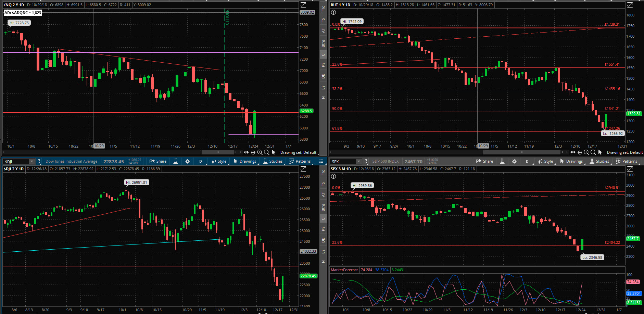
Task: Open list menu icon in $DJI toolbar
Action: pos(321,161)
